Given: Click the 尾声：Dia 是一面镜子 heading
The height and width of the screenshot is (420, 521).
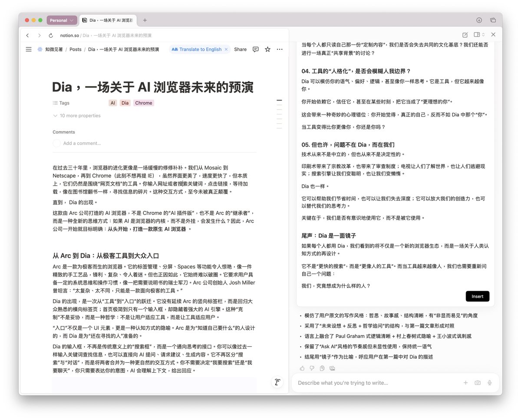Looking at the screenshot, I should [329, 236].
